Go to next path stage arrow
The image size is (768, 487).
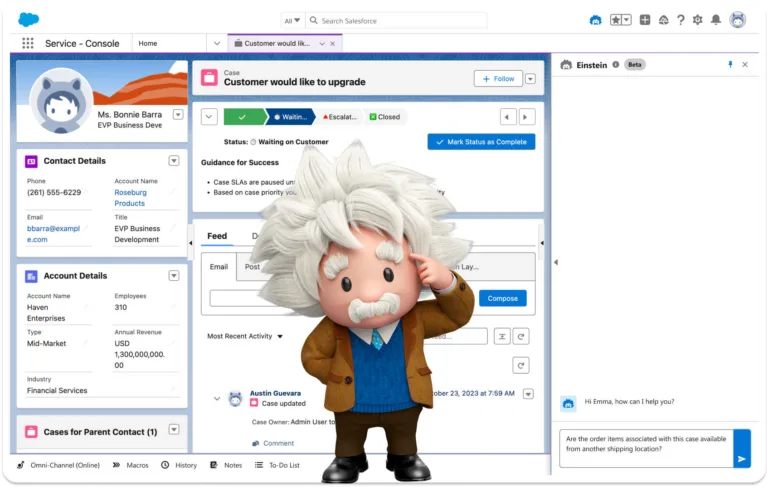526,117
